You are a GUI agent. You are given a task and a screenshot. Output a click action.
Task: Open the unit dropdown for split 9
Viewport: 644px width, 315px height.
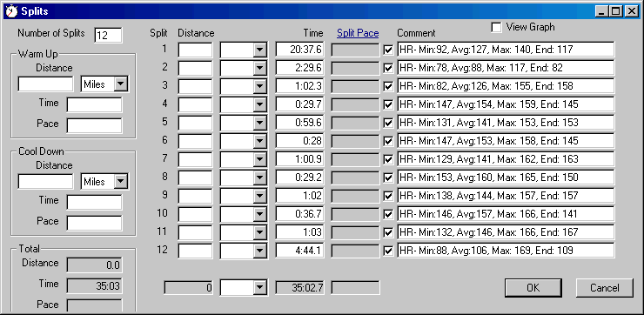pyautogui.click(x=259, y=196)
